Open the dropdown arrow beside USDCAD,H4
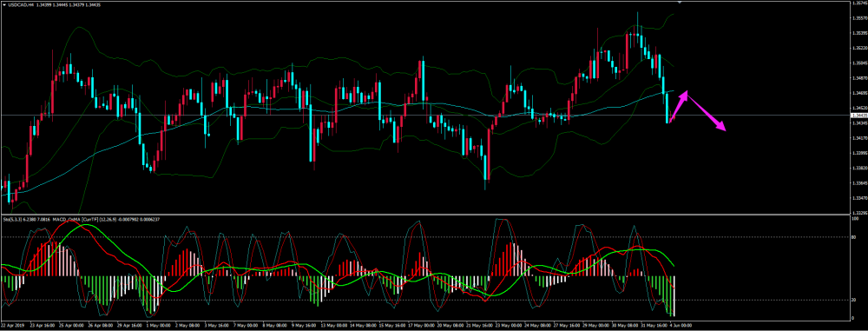This screenshot has width=868, height=331. coord(3,5)
